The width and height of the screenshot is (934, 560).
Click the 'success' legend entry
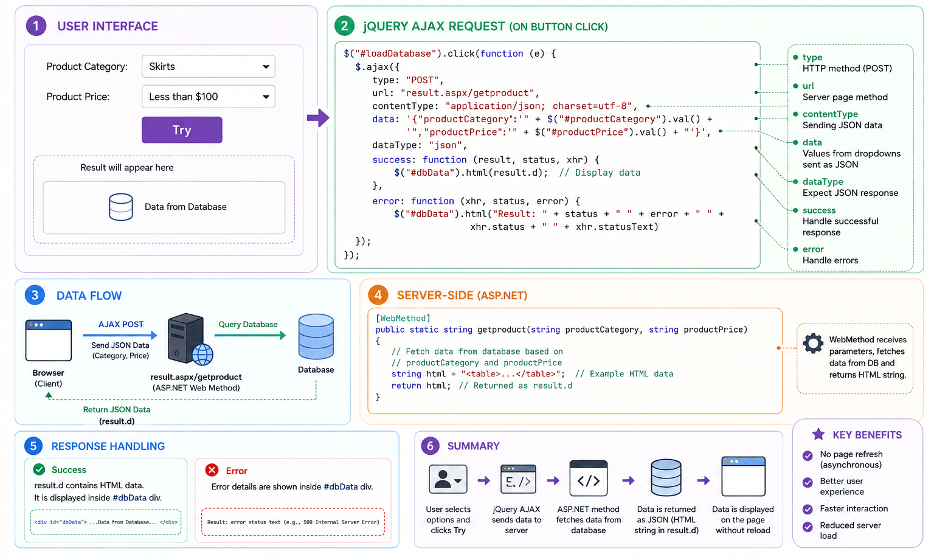(840, 221)
